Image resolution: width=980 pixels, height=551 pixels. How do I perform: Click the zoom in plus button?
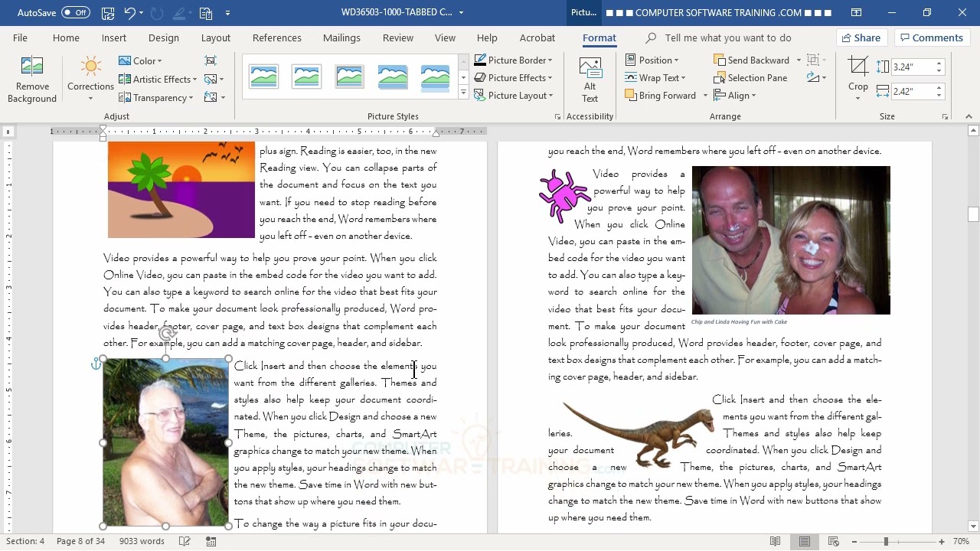click(x=942, y=541)
